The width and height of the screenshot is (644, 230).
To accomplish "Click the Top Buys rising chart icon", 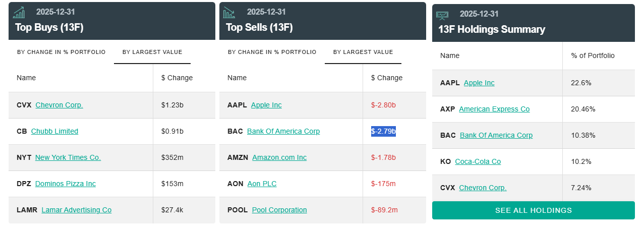I will [19, 13].
